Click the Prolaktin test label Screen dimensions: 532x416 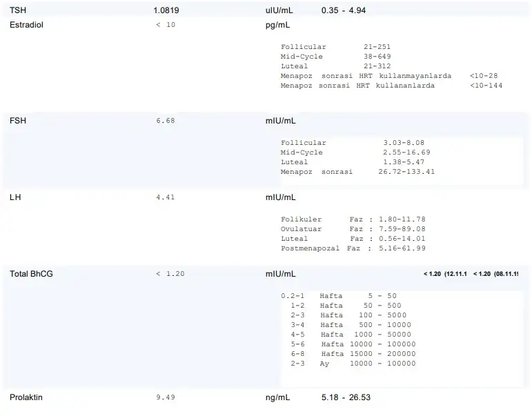(26, 398)
